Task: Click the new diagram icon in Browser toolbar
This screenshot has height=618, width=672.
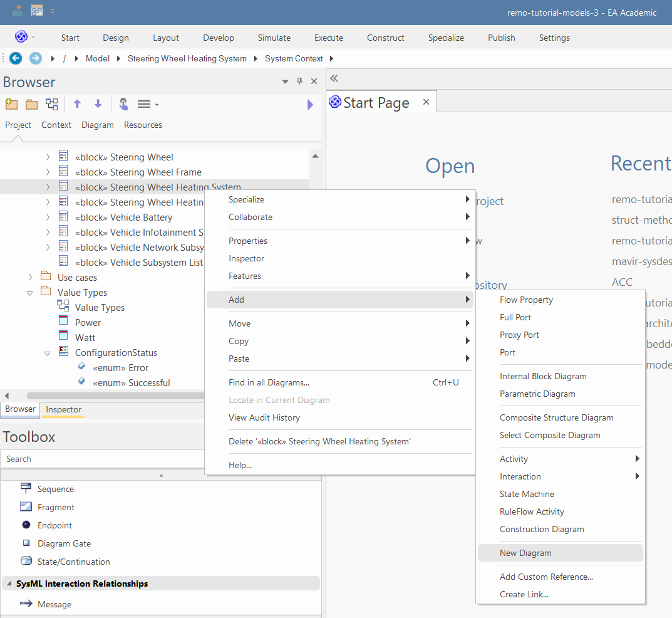Action: tap(52, 104)
